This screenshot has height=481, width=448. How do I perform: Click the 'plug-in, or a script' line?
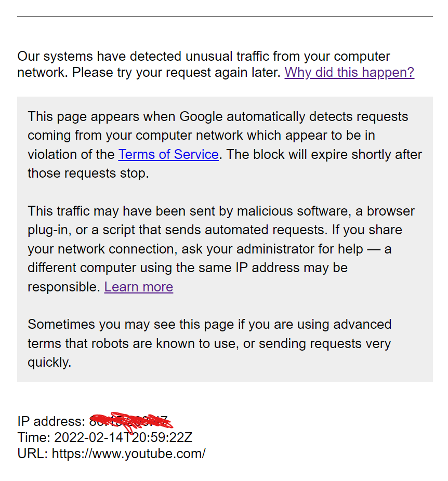(x=215, y=230)
